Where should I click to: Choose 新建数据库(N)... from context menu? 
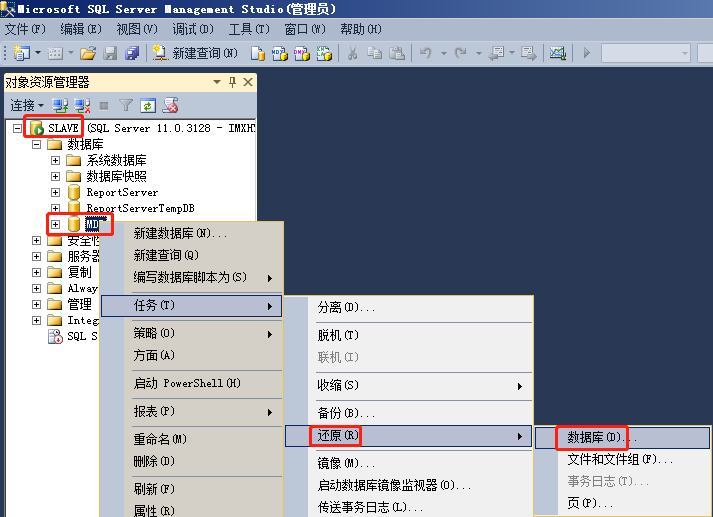coord(191,233)
